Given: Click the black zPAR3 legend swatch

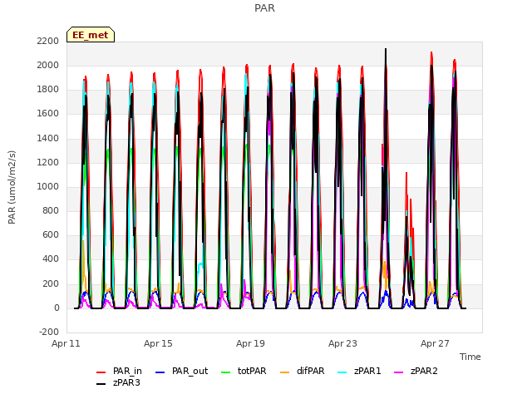Looking at the screenshot, I should [x=101, y=384].
